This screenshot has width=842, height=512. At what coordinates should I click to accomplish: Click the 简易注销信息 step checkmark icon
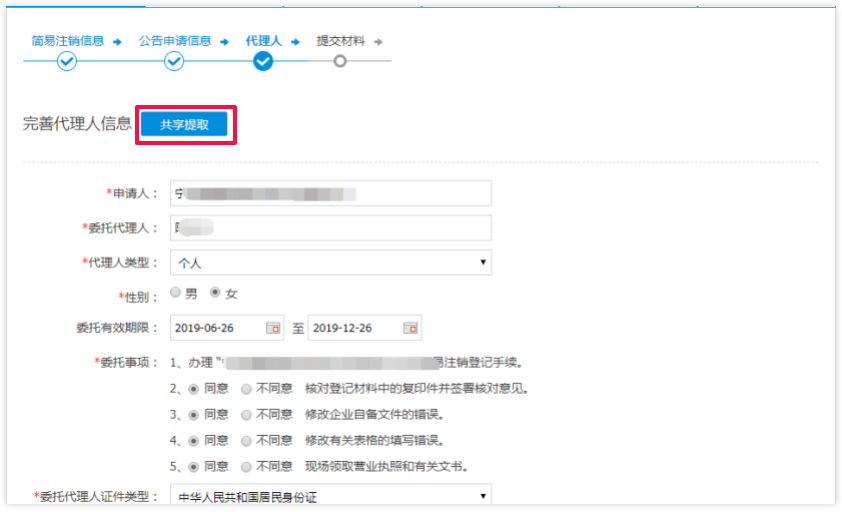tap(67, 61)
